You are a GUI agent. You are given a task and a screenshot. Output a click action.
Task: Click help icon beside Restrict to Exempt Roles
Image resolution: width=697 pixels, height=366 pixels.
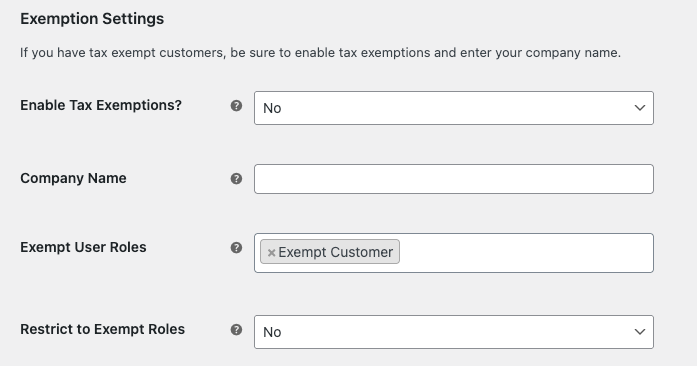pyautogui.click(x=236, y=330)
